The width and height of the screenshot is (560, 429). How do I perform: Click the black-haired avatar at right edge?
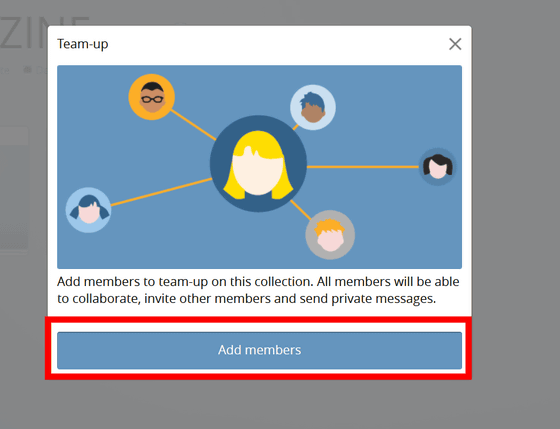(438, 167)
